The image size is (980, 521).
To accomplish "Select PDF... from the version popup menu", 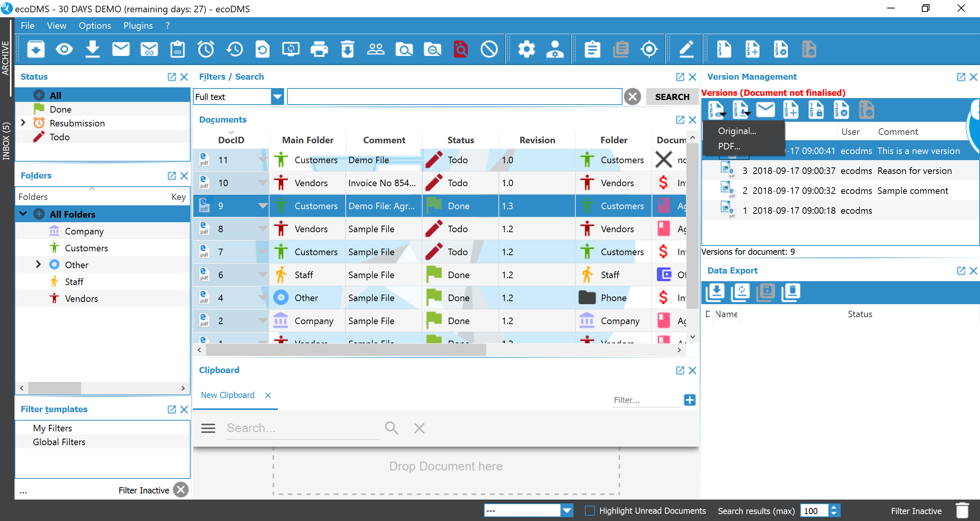I will pyautogui.click(x=729, y=146).
